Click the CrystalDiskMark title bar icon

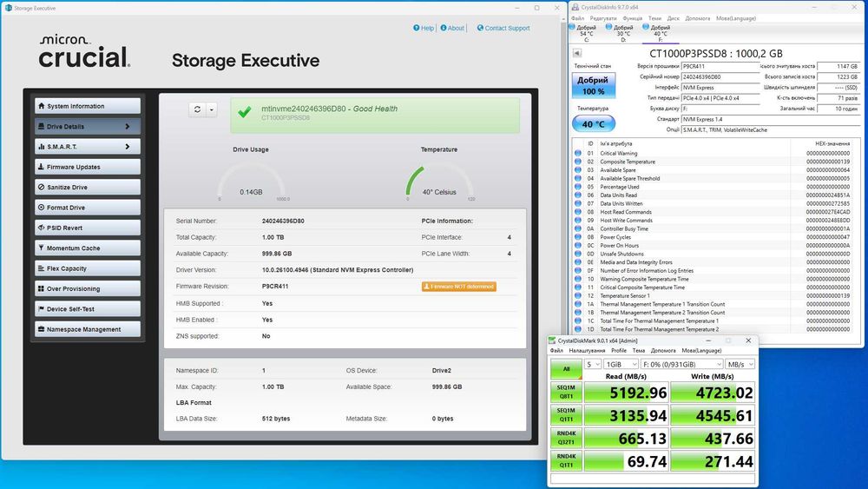(x=552, y=340)
